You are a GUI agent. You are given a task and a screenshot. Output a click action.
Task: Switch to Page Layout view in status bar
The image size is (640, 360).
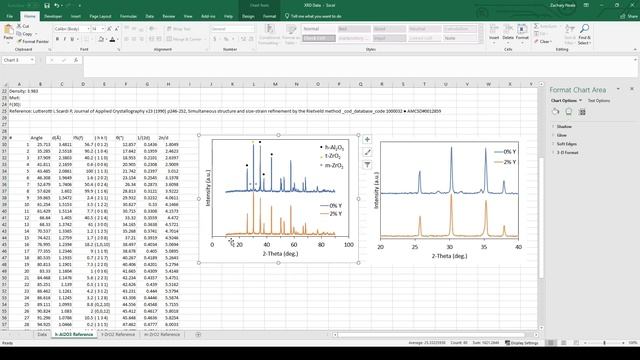point(563,343)
